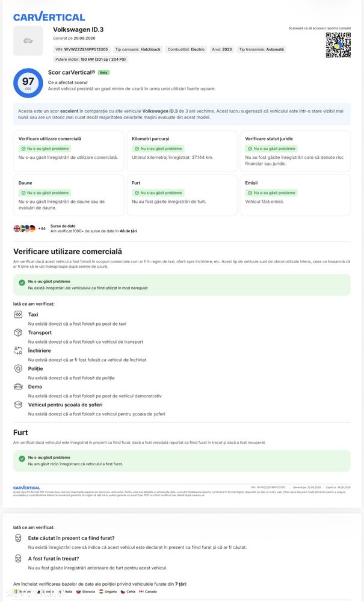This screenshot has height=602, width=364.
Task: Click the driving school graduation cap icon
Action: click(x=18, y=405)
